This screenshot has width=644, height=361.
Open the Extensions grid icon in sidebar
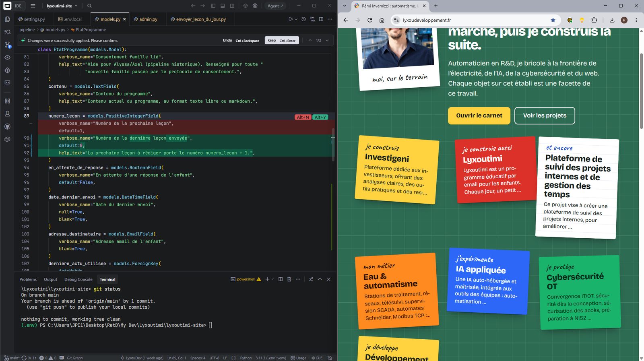pos(7,101)
